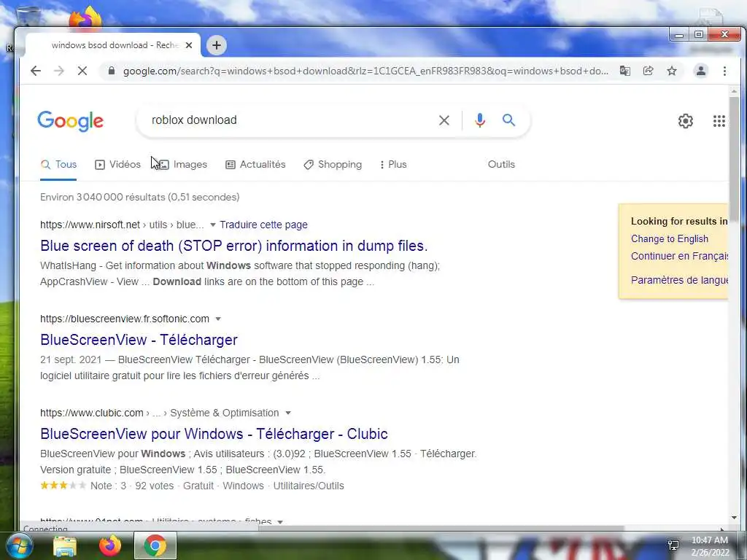The width and height of the screenshot is (747, 560).
Task: Run search with magnifier icon
Action: pos(508,120)
